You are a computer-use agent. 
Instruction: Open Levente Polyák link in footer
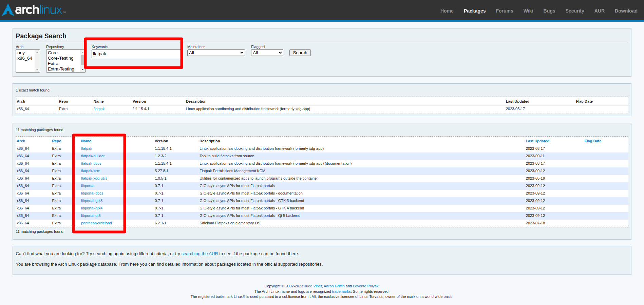coord(366,286)
